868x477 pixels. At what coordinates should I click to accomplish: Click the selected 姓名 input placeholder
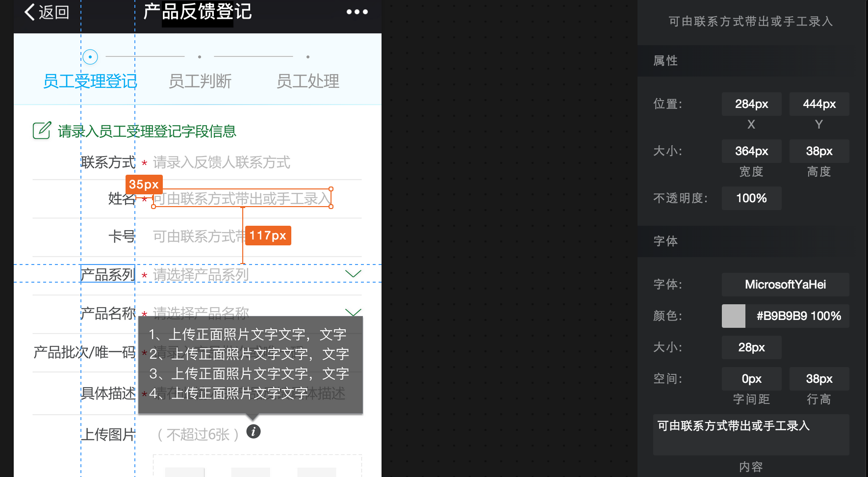[242, 198]
